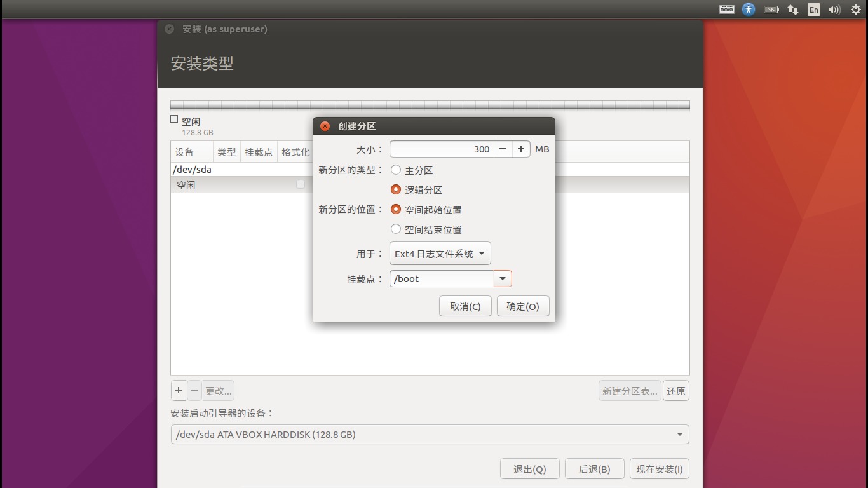
Task: Expand the /boot mount point dropdown
Action: 502,278
